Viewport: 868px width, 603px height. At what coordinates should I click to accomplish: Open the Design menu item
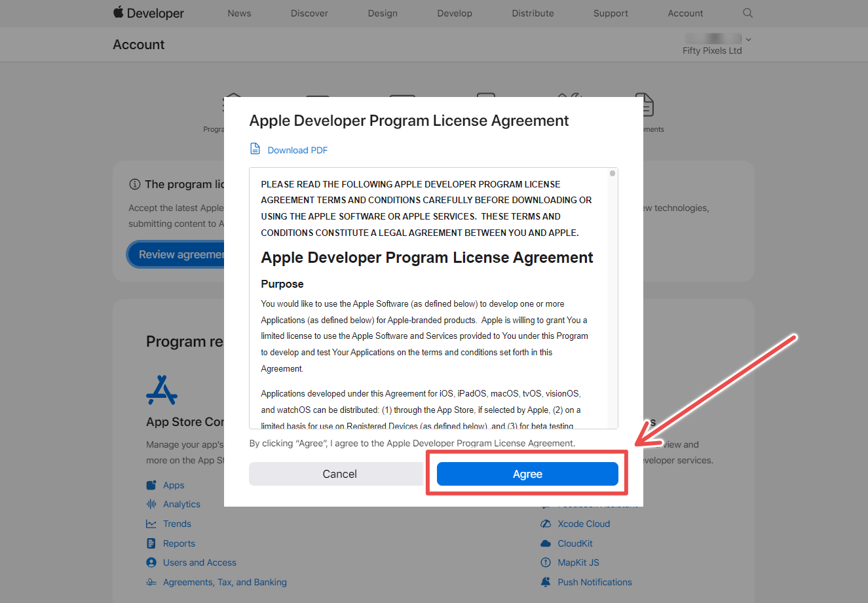(383, 13)
